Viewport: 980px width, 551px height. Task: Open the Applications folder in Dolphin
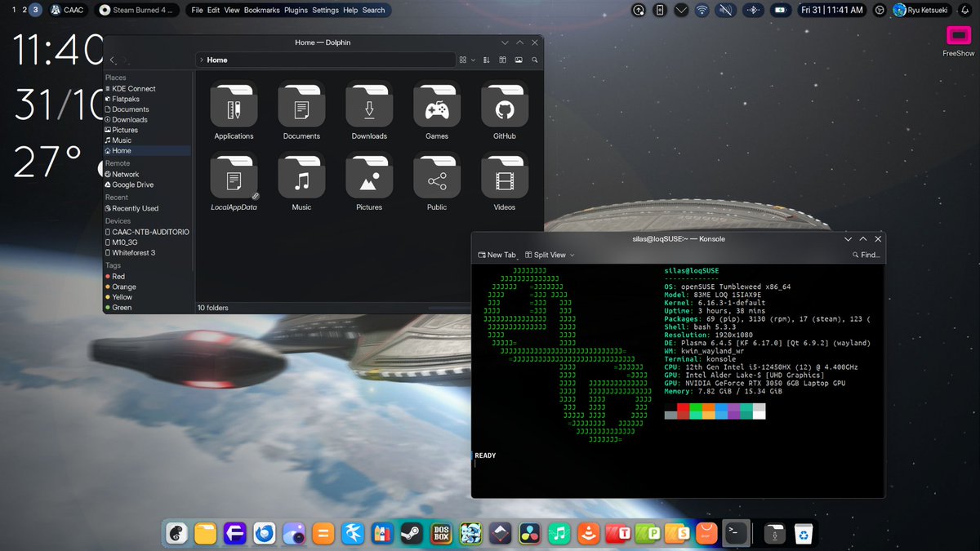234,110
